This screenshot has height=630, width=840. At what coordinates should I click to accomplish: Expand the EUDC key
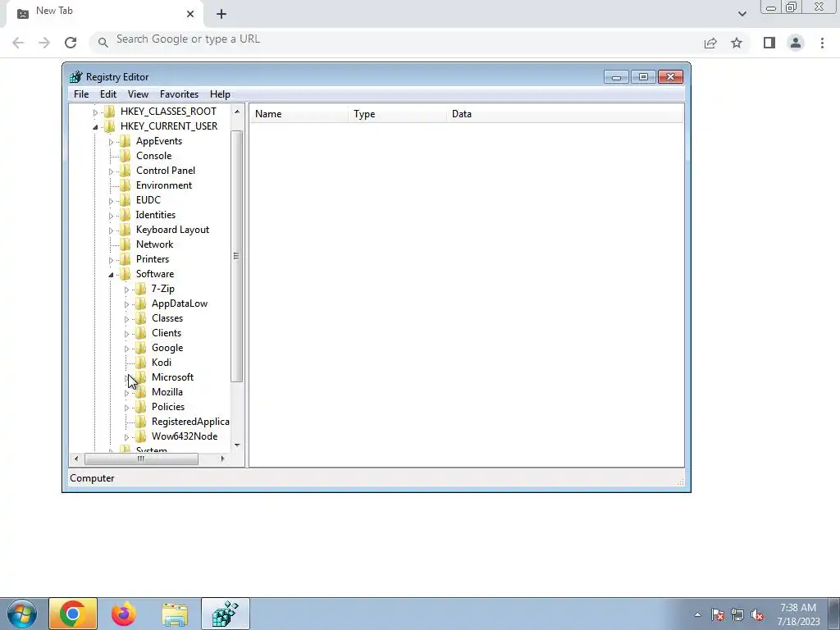click(x=111, y=201)
